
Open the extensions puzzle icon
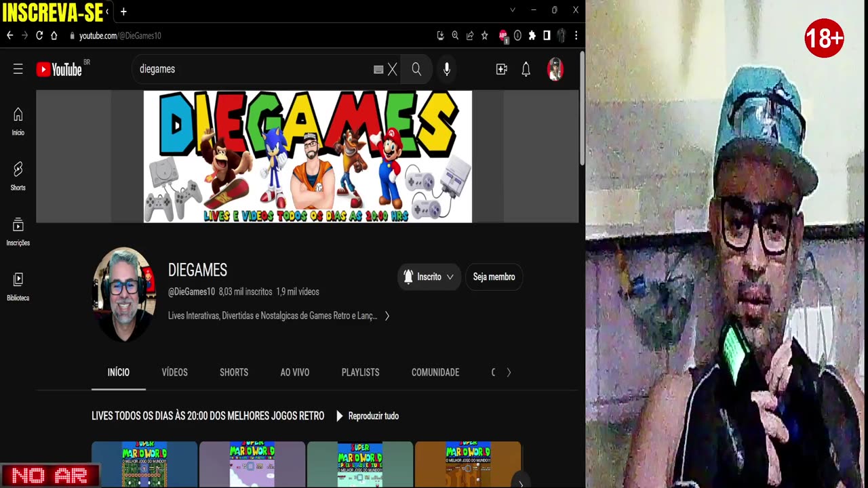532,35
